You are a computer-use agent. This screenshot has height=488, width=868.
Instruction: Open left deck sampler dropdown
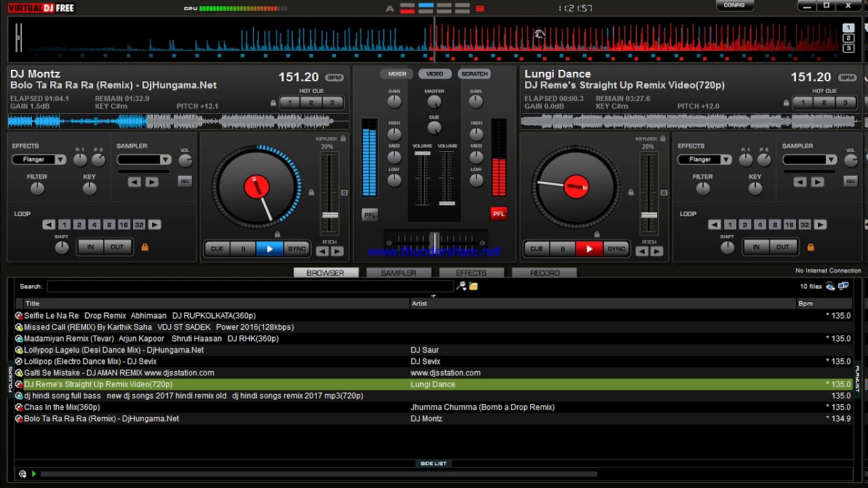[165, 160]
